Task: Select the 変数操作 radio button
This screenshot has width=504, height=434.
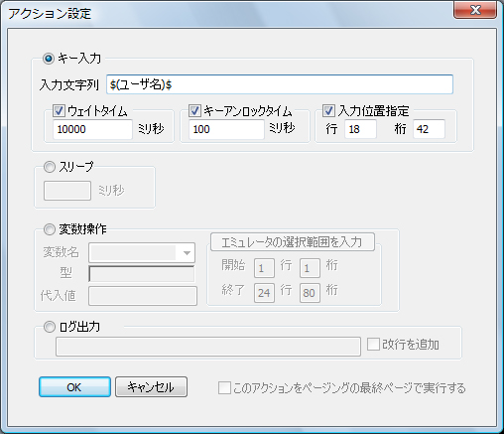Action: pyautogui.click(x=50, y=229)
